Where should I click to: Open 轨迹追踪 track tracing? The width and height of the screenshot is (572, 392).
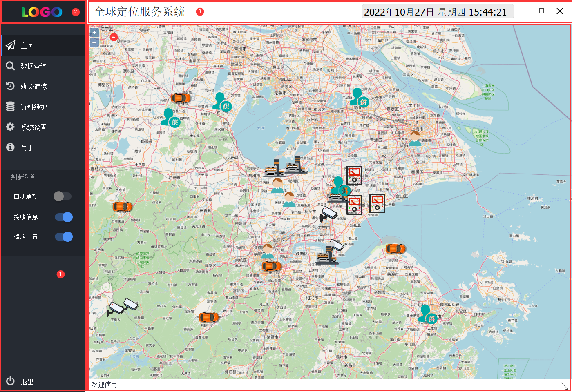(43, 86)
